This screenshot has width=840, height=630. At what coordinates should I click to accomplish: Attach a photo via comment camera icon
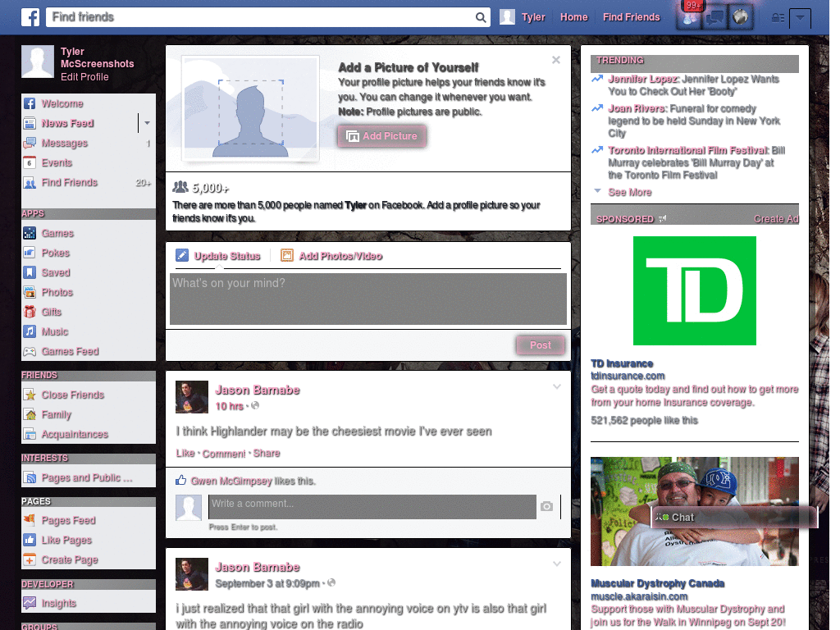pyautogui.click(x=546, y=506)
